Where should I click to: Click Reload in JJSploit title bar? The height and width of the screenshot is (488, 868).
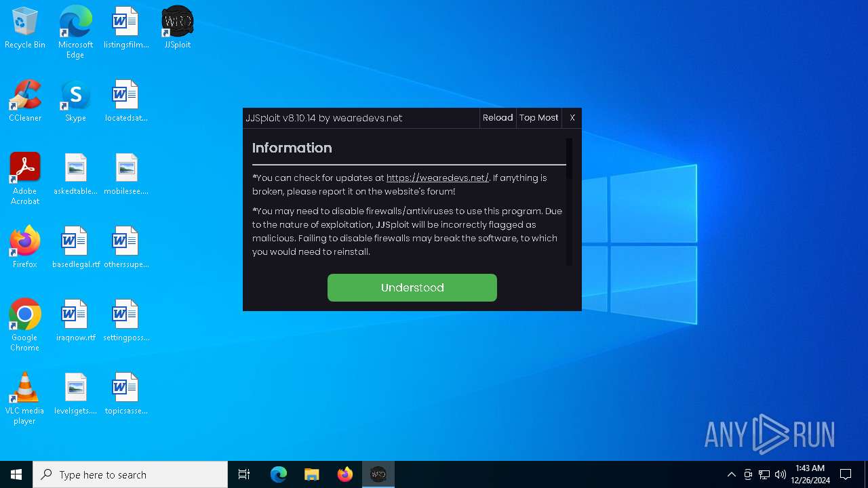pyautogui.click(x=498, y=118)
